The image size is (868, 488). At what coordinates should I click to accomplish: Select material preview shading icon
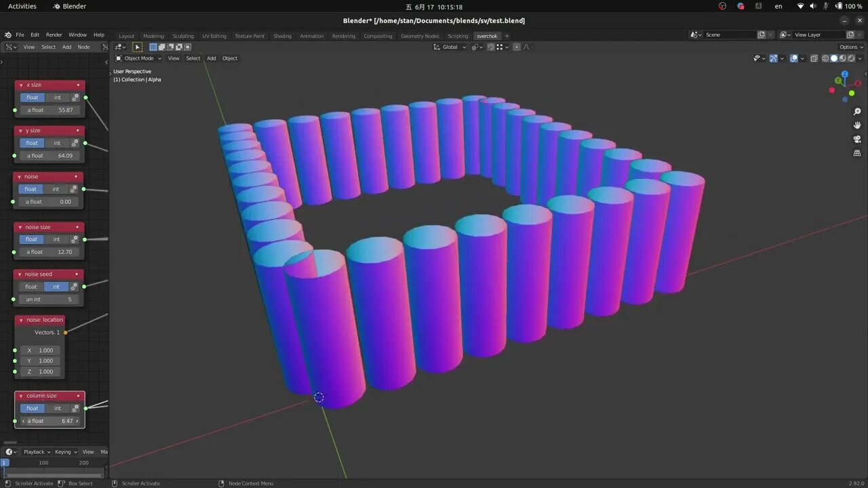[843, 58]
